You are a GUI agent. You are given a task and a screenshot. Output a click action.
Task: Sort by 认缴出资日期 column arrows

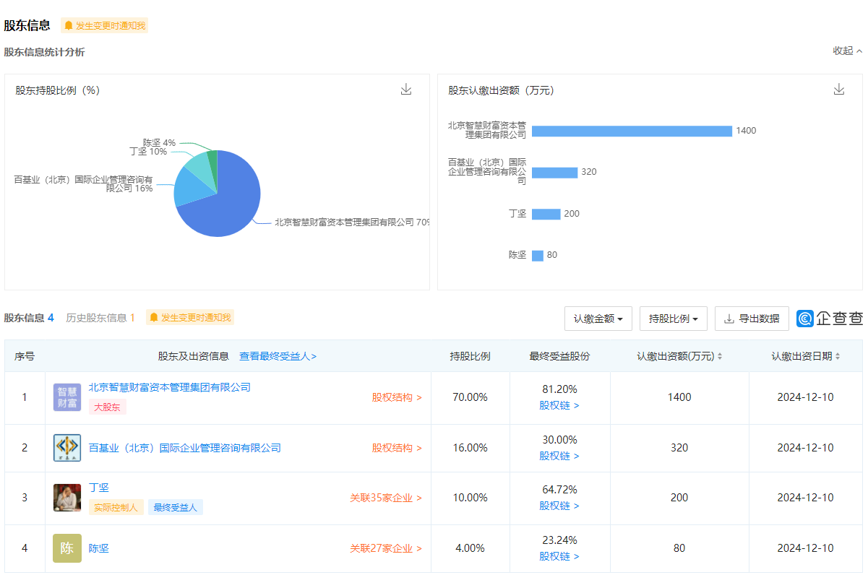click(838, 357)
